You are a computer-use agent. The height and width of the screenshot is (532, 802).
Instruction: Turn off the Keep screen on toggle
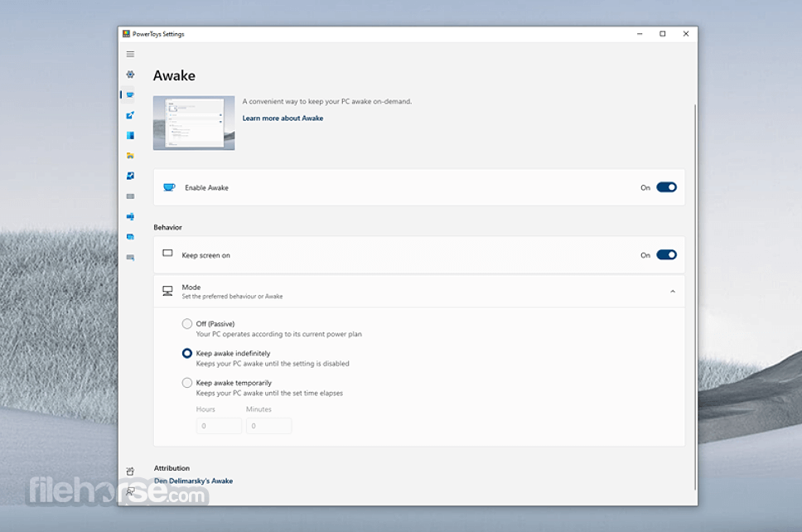(666, 254)
